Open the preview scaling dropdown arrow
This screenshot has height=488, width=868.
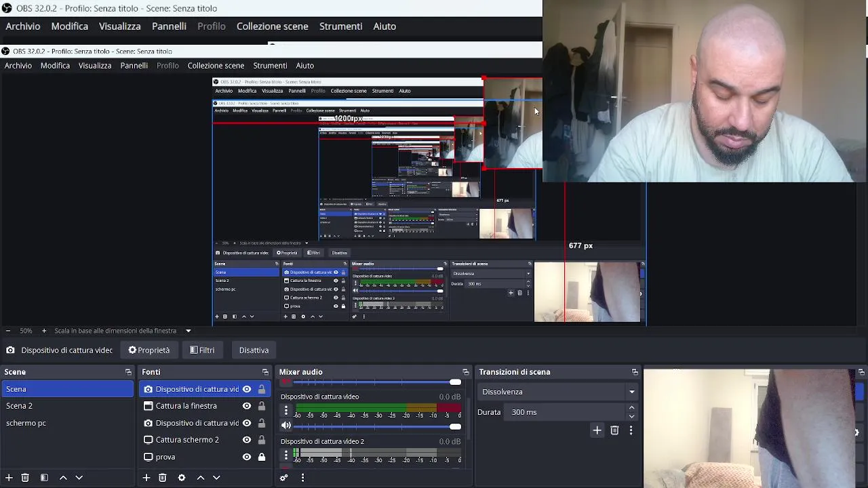[x=189, y=331]
